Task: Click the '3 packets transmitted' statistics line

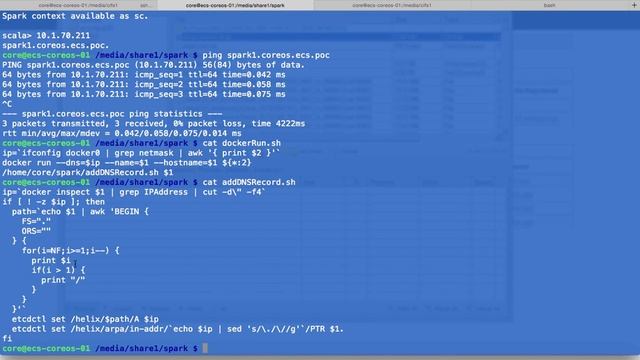Action: [x=153, y=124]
